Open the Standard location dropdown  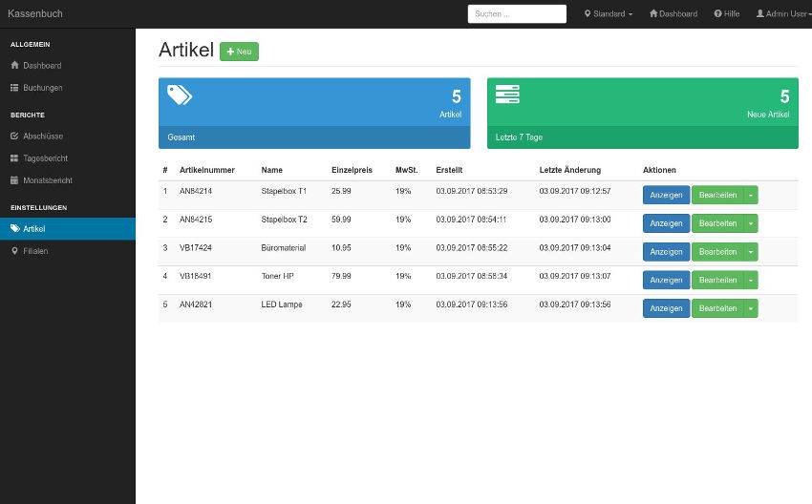tap(608, 14)
